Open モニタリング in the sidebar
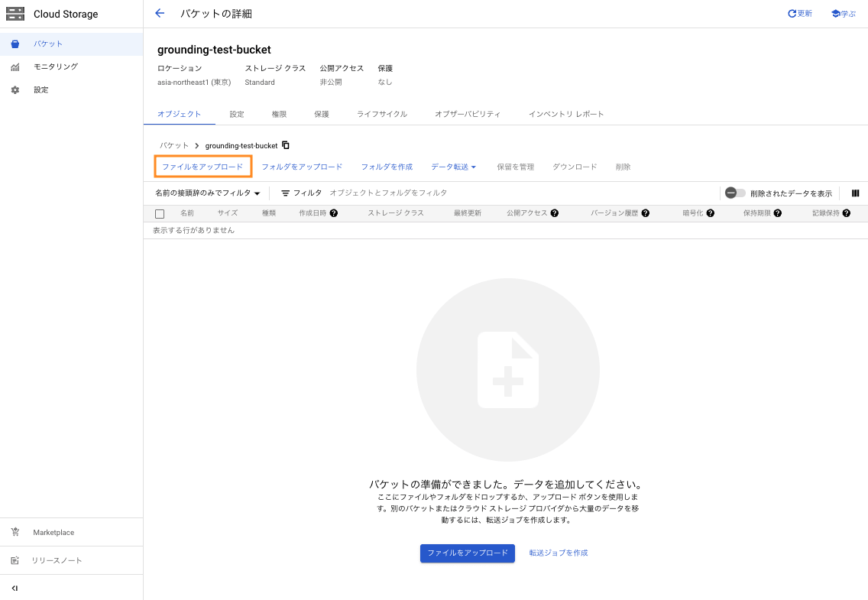The image size is (868, 600). (71, 67)
